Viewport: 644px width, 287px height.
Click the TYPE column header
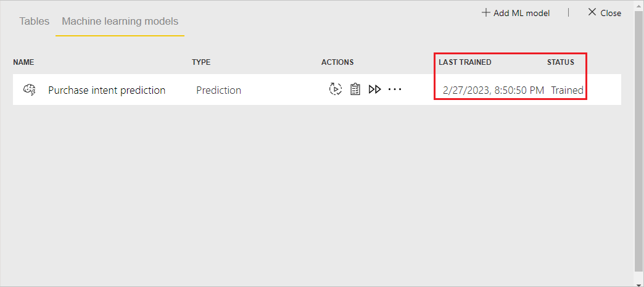(x=201, y=62)
